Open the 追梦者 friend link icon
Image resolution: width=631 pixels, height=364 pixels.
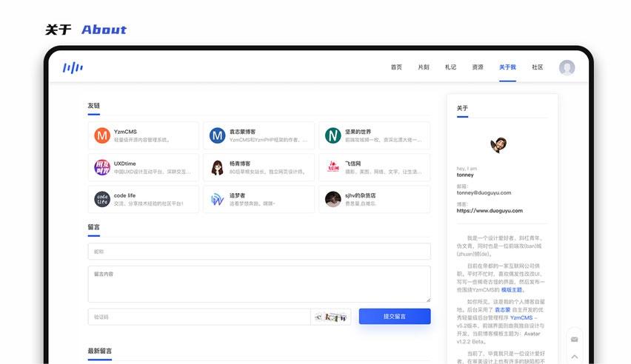(x=217, y=199)
